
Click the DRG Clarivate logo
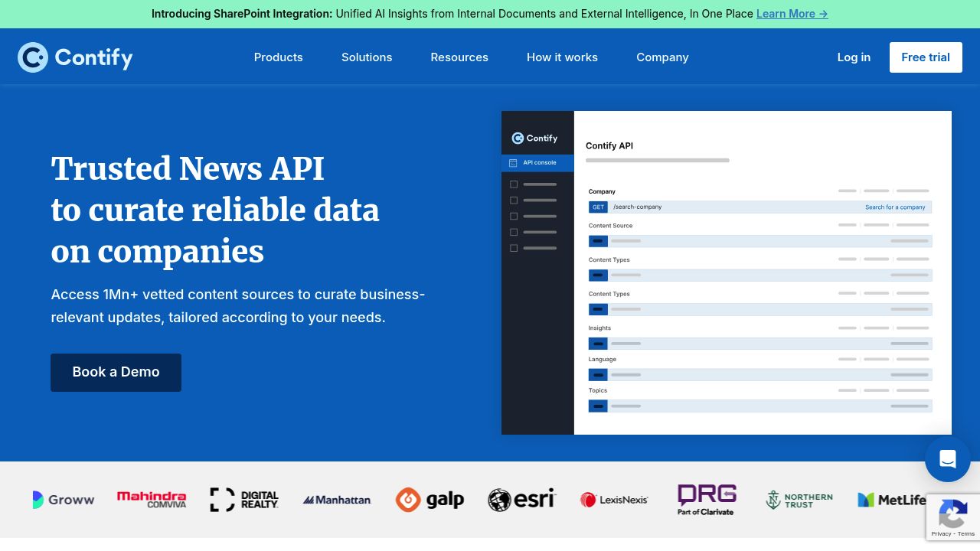pos(707,500)
